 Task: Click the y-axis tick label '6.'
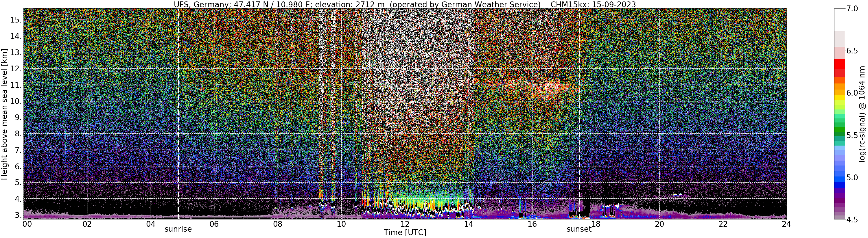coord(18,167)
